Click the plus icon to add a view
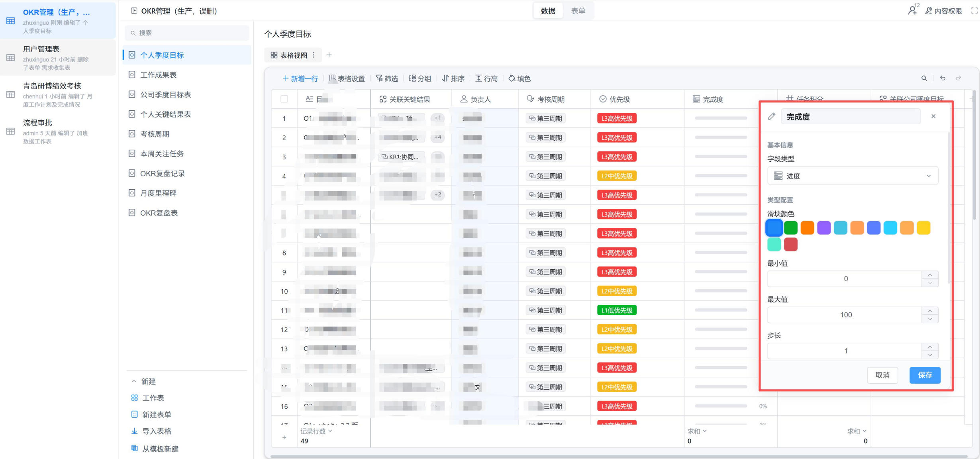Image resolution: width=980 pixels, height=459 pixels. [x=329, y=55]
